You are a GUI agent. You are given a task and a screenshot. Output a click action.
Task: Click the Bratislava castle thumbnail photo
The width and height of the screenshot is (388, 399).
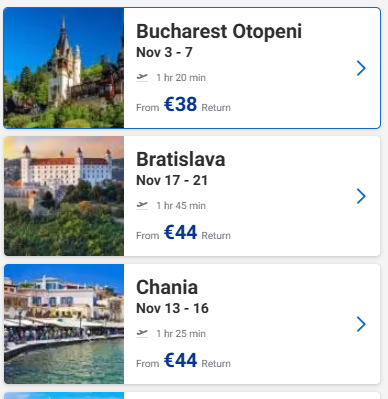[x=64, y=196]
